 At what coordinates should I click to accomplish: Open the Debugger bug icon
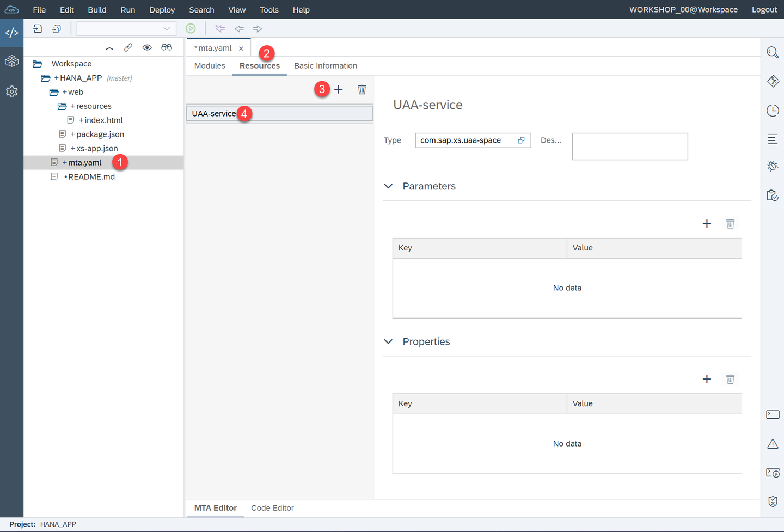(773, 166)
